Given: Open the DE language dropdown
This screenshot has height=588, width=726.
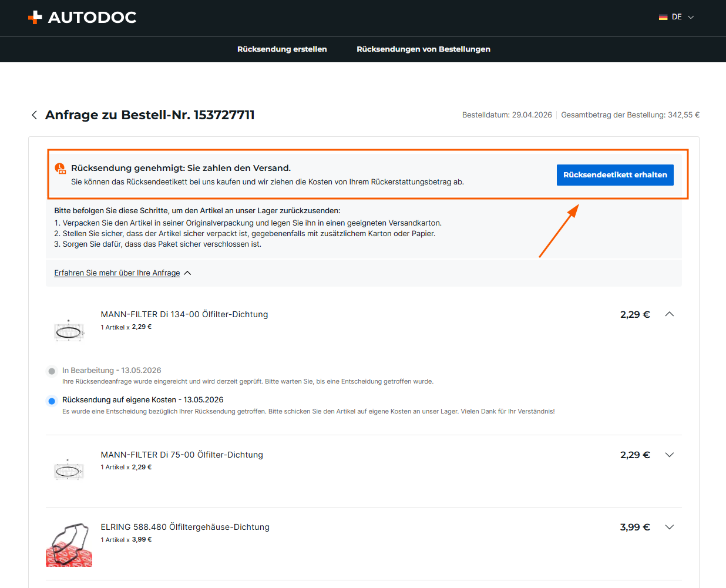Looking at the screenshot, I should (677, 17).
